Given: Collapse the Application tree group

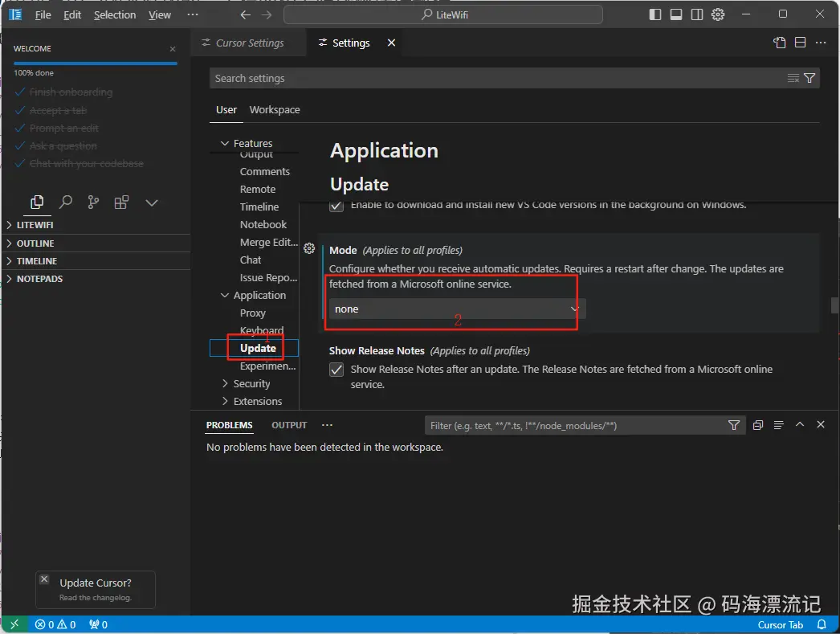Looking at the screenshot, I should [225, 295].
